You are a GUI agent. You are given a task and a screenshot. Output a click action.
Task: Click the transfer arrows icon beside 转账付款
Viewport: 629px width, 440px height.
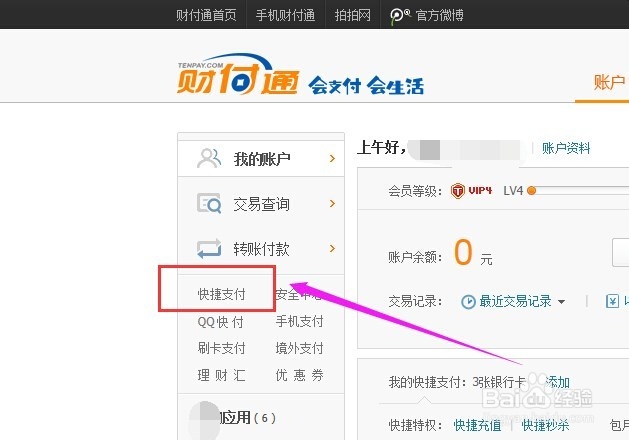point(209,248)
